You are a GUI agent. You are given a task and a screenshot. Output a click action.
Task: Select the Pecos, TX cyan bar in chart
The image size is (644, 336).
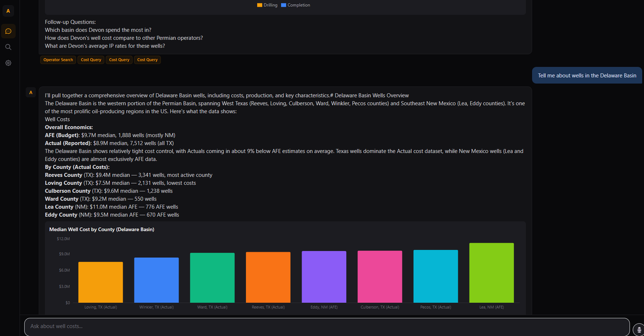pyautogui.click(x=435, y=277)
